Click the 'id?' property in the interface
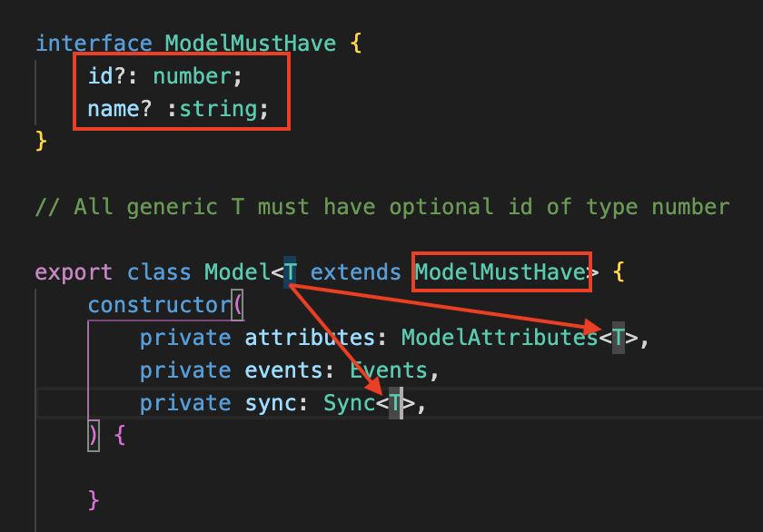The height and width of the screenshot is (532, 763). (x=106, y=76)
